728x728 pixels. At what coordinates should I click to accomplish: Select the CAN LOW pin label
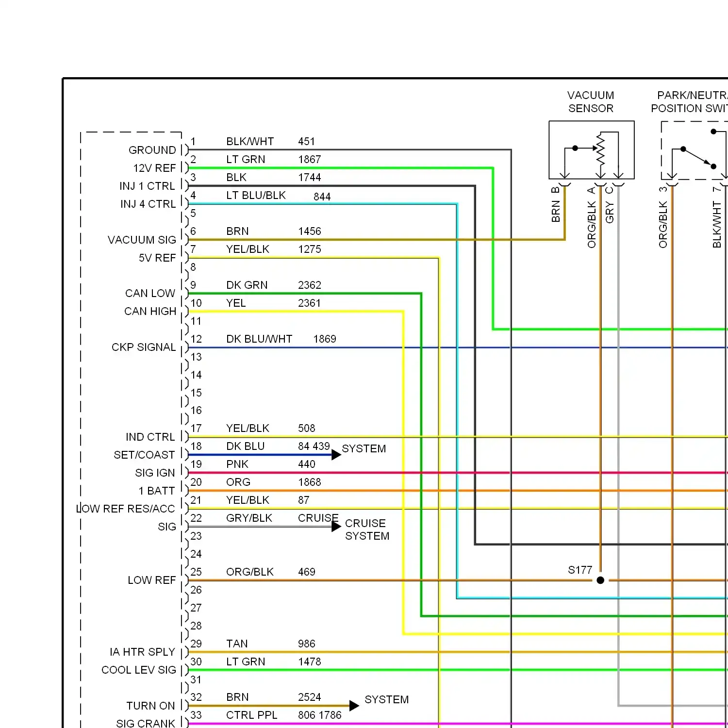(x=150, y=293)
